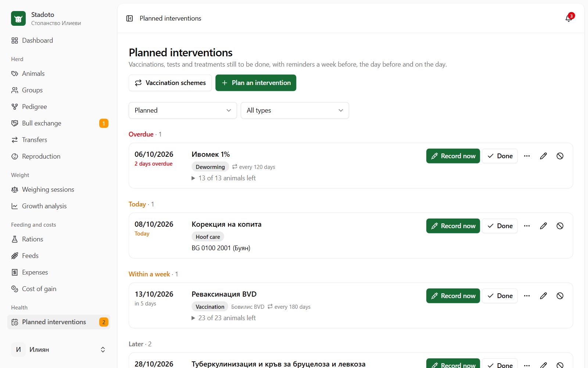
Task: Edit the Реваксинация BVD intervention
Action: (543, 296)
